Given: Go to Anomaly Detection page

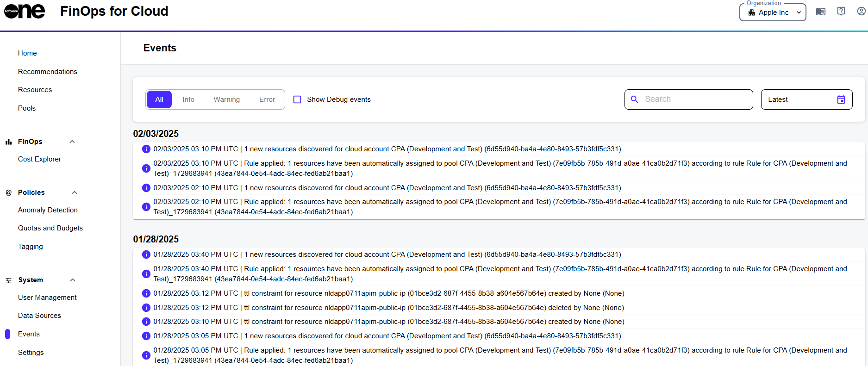Looking at the screenshot, I should pos(48,210).
